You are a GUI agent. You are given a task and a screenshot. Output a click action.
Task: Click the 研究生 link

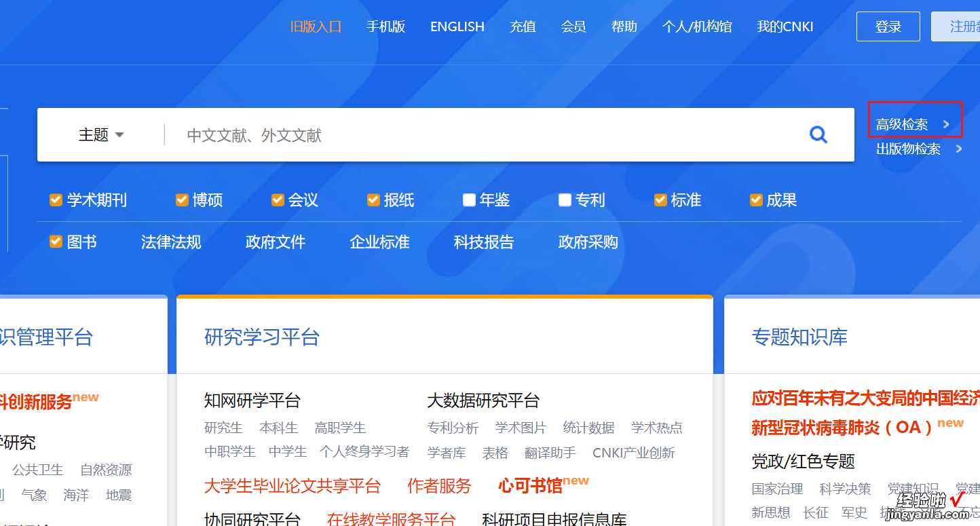point(223,428)
